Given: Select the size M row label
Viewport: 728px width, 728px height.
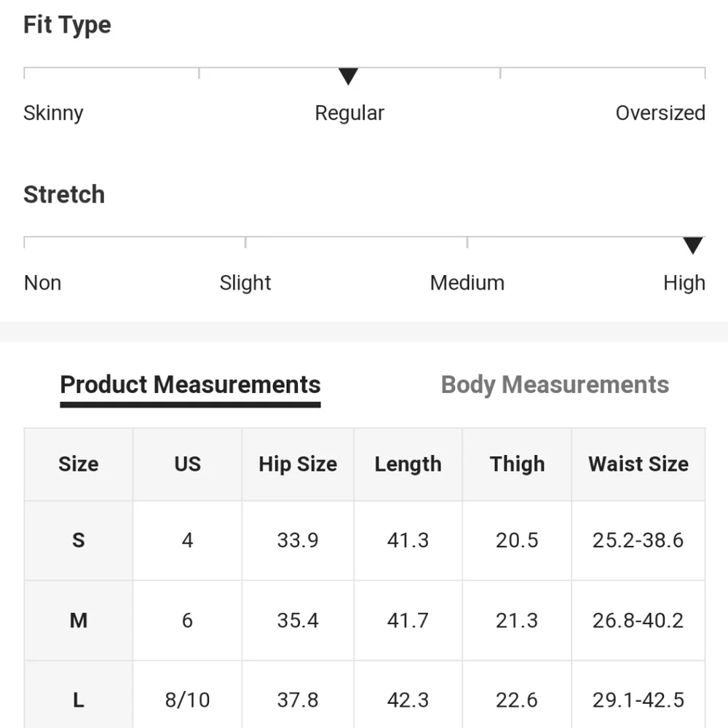Looking at the screenshot, I should point(79,620).
